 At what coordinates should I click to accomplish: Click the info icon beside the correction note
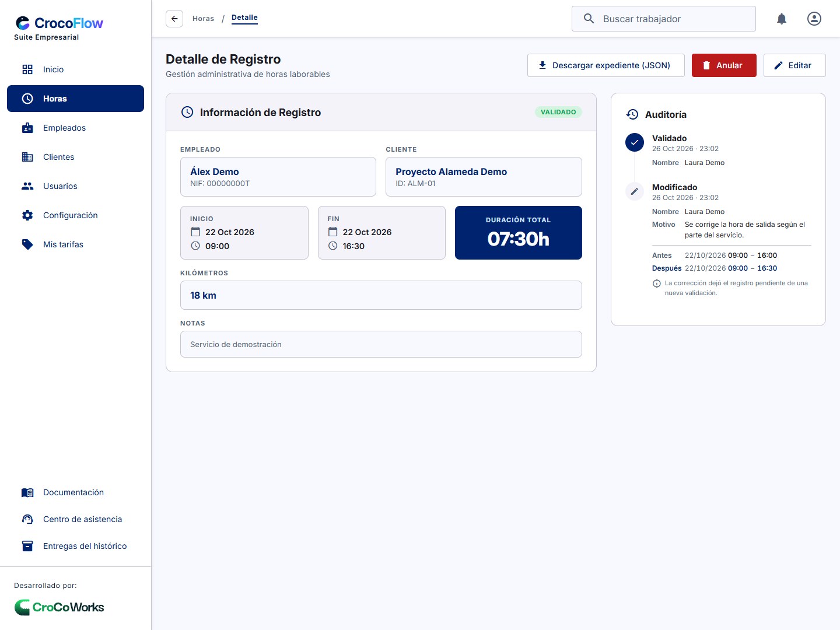[x=657, y=283]
